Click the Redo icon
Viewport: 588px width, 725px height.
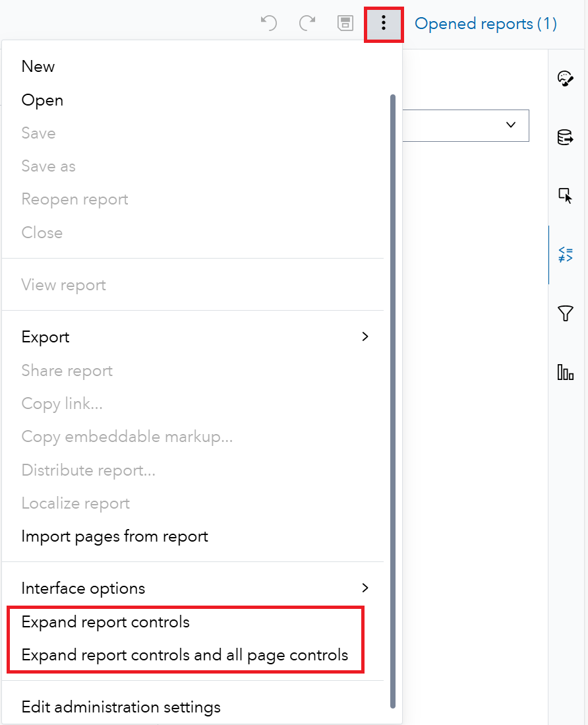307,23
